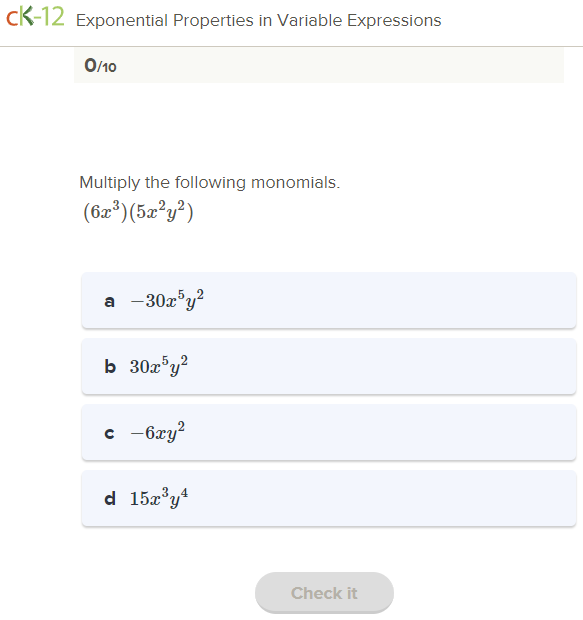The height and width of the screenshot is (620, 583).
Task: Click the bold letter 'a' label
Action: point(110,301)
